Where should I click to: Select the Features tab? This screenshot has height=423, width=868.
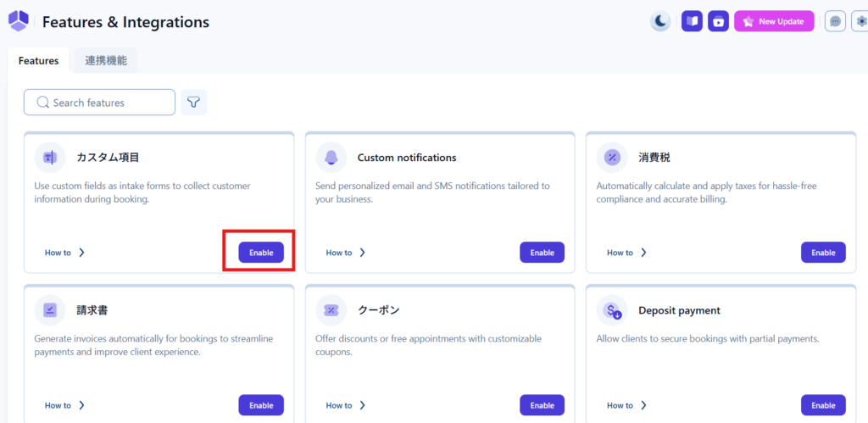(38, 60)
